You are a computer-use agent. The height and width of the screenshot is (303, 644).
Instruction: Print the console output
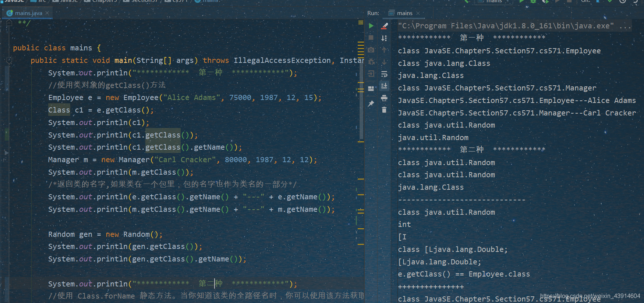384,98
